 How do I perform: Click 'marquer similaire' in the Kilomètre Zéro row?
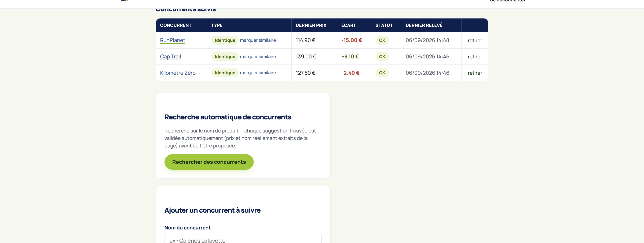258,73
